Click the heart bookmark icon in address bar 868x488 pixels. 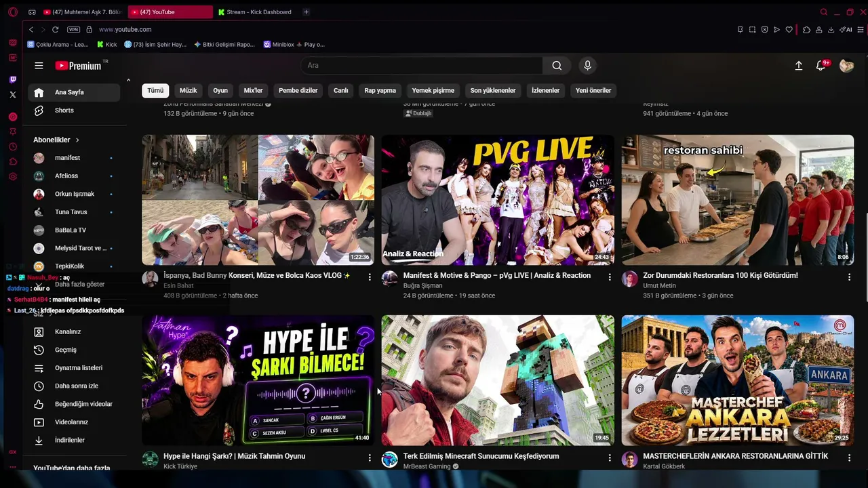click(789, 30)
